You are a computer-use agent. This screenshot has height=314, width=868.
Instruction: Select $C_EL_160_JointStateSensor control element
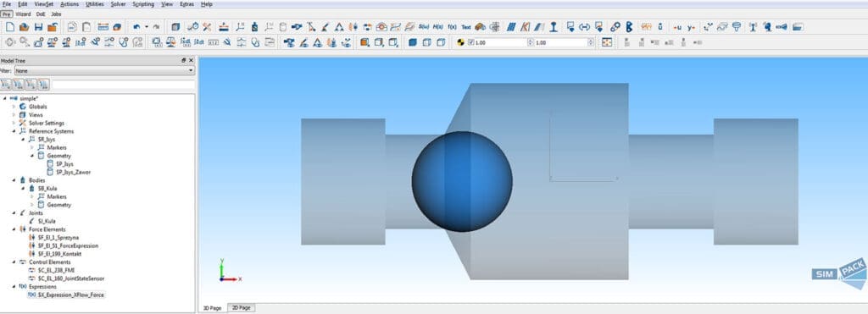[71, 278]
